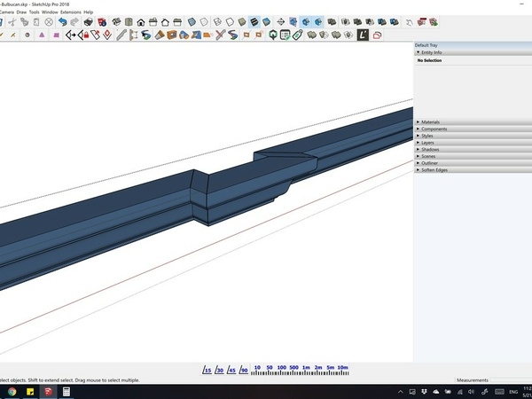
Task: Open the Draw menu
Action: 20,12
